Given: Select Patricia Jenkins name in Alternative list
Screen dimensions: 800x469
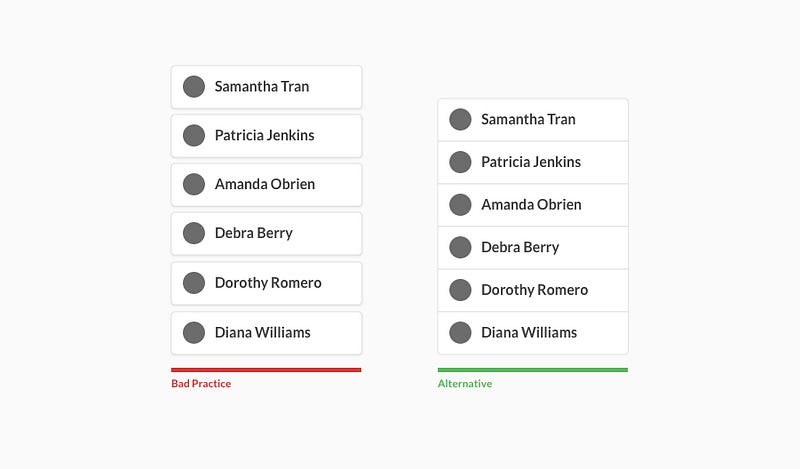Looking at the screenshot, I should tap(531, 162).
